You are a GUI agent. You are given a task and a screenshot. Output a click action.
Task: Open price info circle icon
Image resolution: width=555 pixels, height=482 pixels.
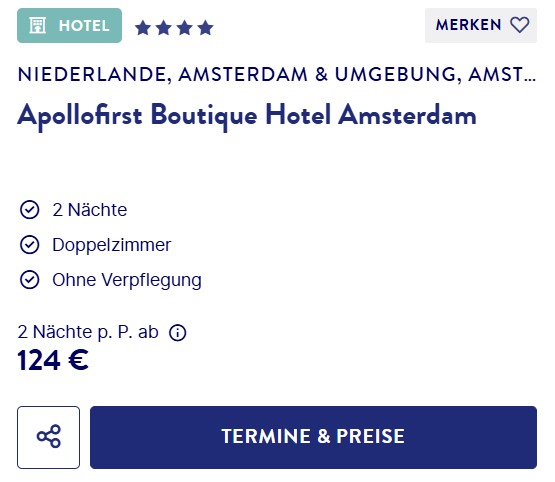[178, 333]
